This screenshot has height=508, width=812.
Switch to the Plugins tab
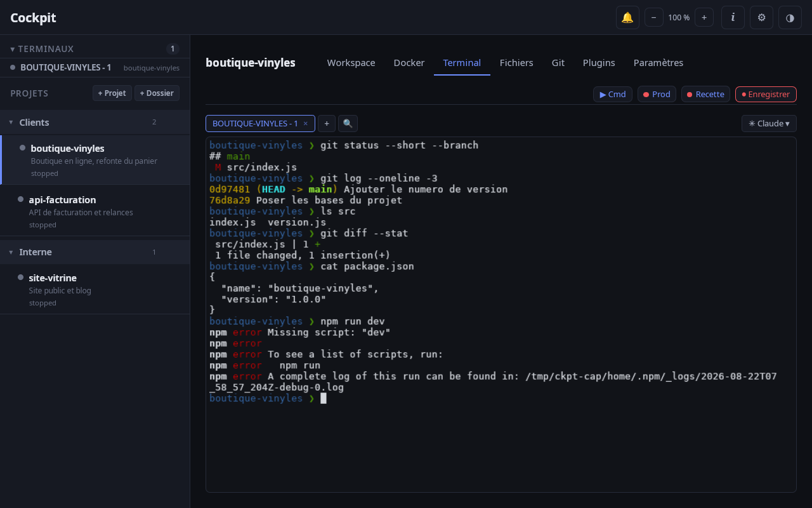click(599, 63)
